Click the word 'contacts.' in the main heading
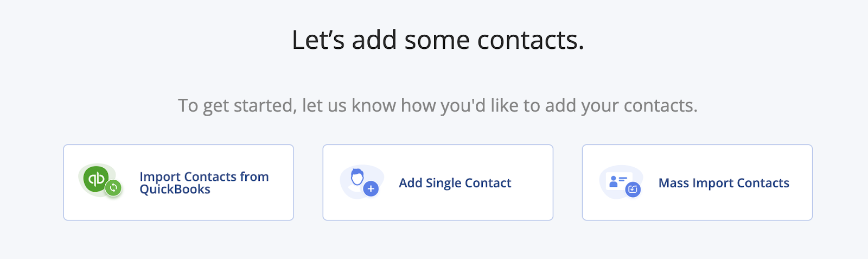868x259 pixels. [x=530, y=40]
